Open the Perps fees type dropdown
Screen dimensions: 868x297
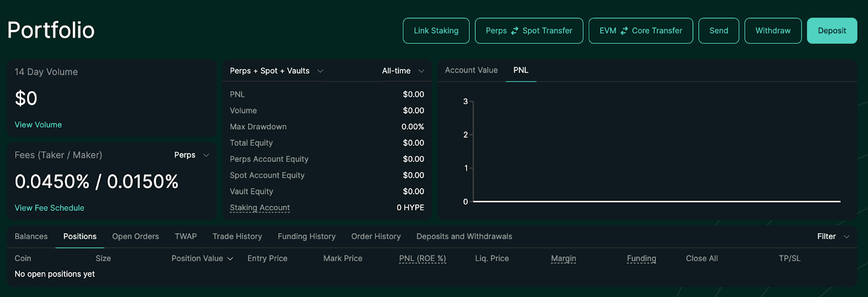(192, 155)
